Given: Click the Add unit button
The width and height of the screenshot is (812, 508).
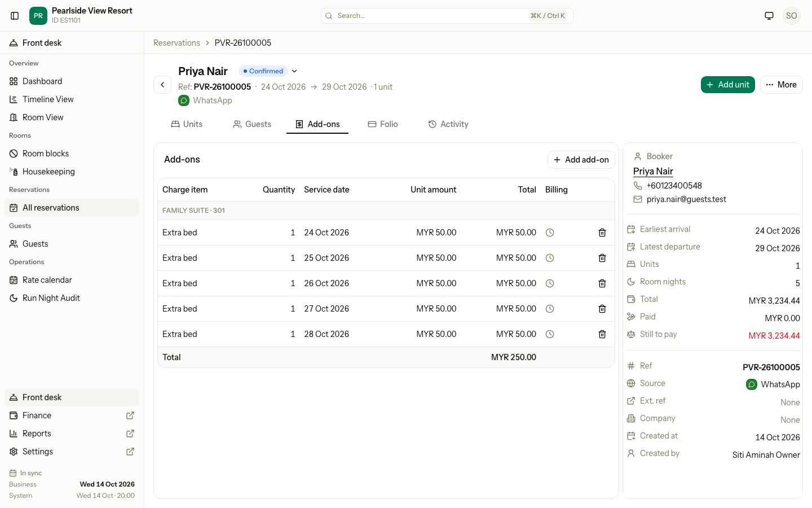Looking at the screenshot, I should point(728,85).
